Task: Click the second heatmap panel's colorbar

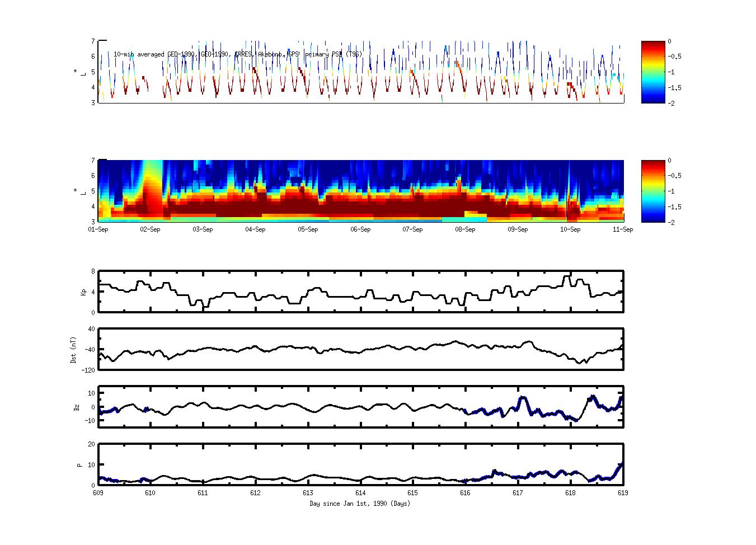Action: tap(652, 191)
